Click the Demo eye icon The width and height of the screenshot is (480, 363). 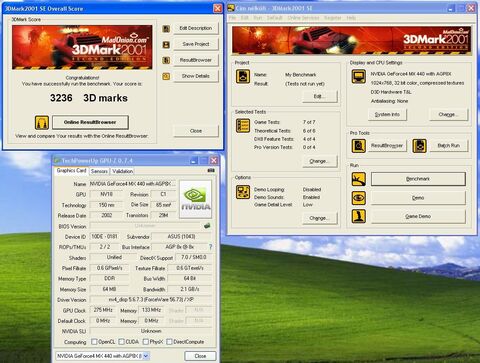coord(359,198)
